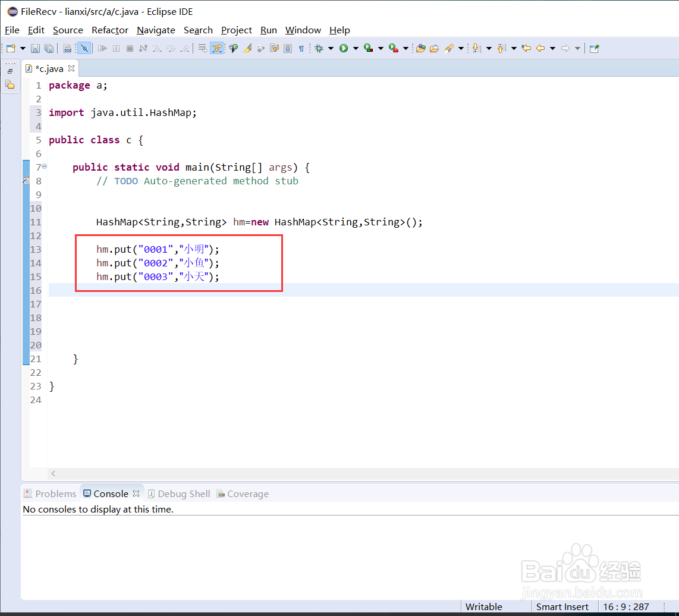Click the Suspend debug icon
The width and height of the screenshot is (679, 616).
(116, 49)
